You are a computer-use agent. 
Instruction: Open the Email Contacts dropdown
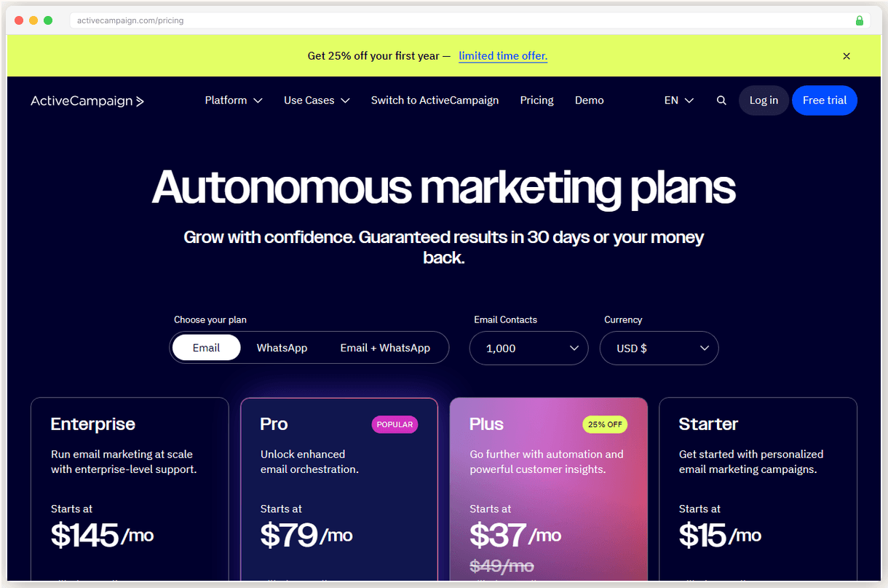[x=528, y=349]
